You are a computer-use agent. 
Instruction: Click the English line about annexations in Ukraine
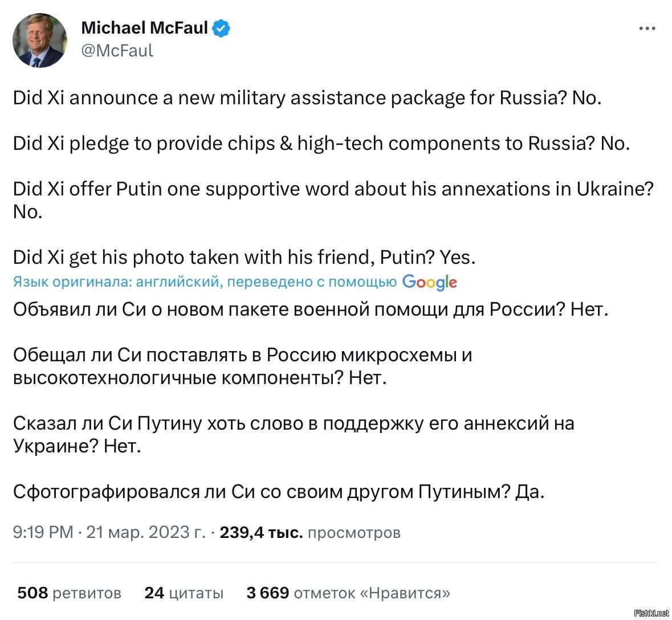click(333, 200)
